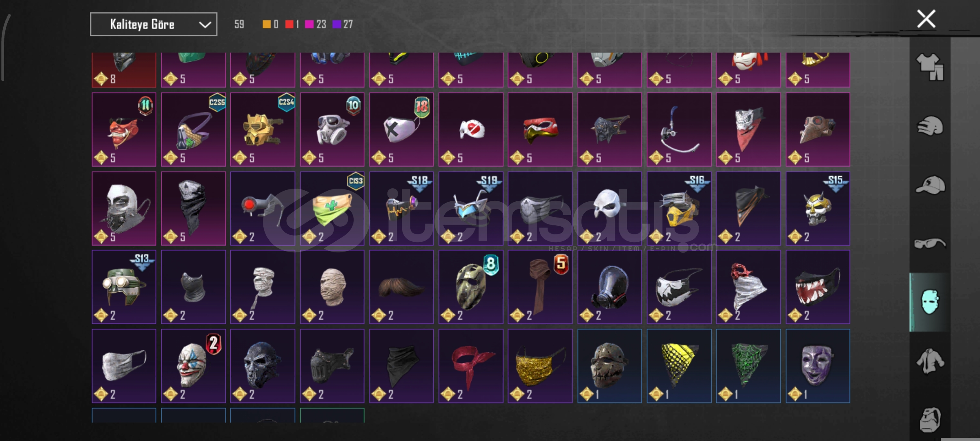Switch to the glasses category

click(930, 243)
